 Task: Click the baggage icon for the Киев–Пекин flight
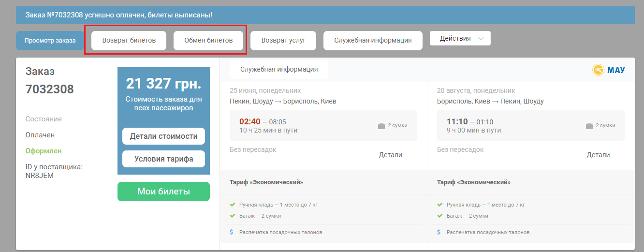point(589,126)
